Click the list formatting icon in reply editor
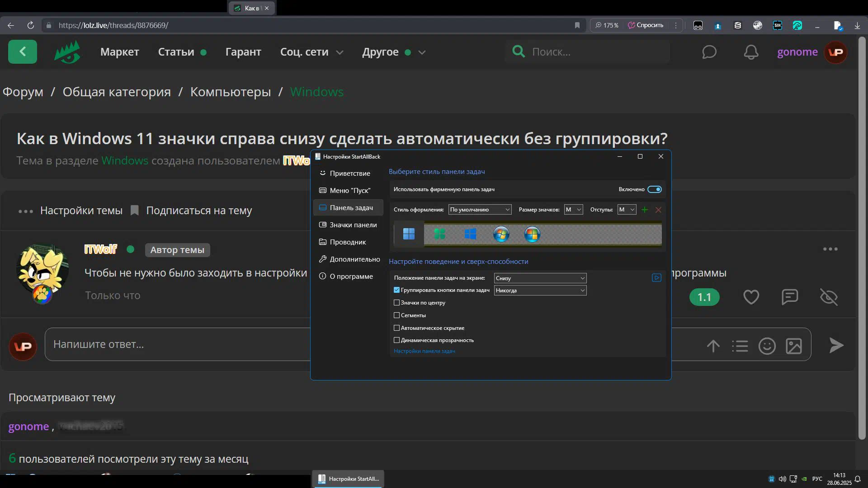Image resolution: width=868 pixels, height=488 pixels. coord(740,346)
